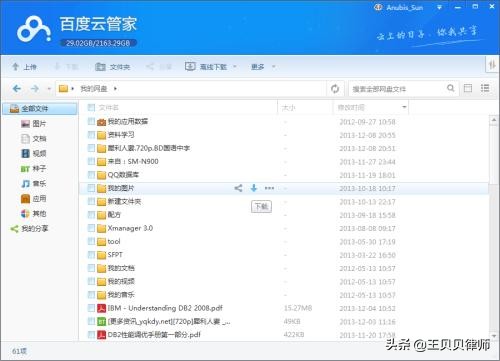Click the root folder icon in path bar
This screenshot has height=361, width=500.
[x=63, y=89]
